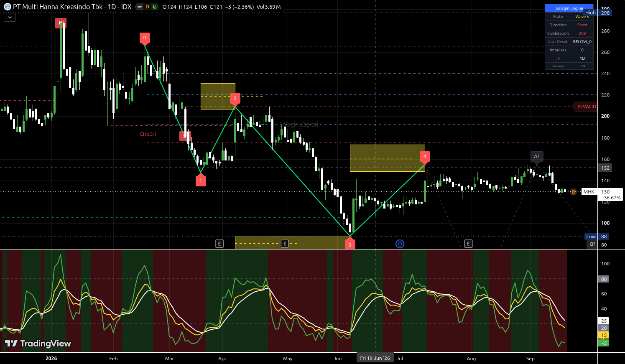The width and height of the screenshot is (625, 364).
Task: Click the Vol 3.69M readout
Action: (268, 7)
